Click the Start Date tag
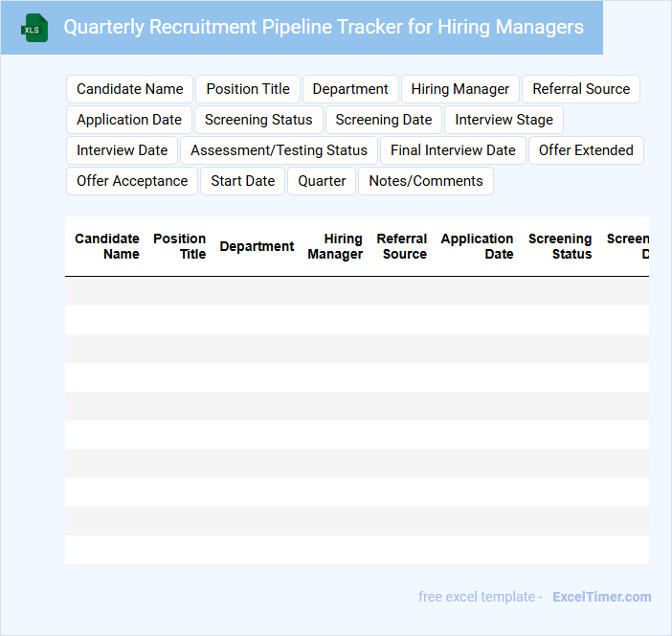This screenshot has height=636, width=672. click(242, 181)
